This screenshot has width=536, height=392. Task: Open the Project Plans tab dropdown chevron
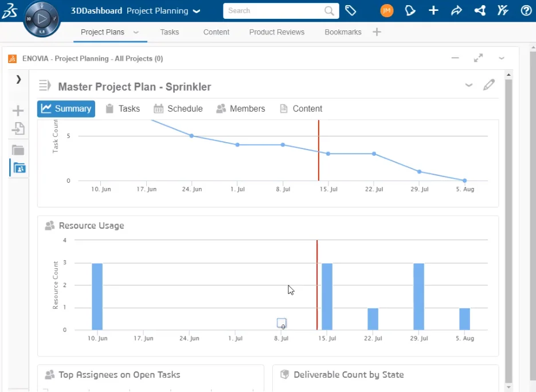click(x=136, y=33)
